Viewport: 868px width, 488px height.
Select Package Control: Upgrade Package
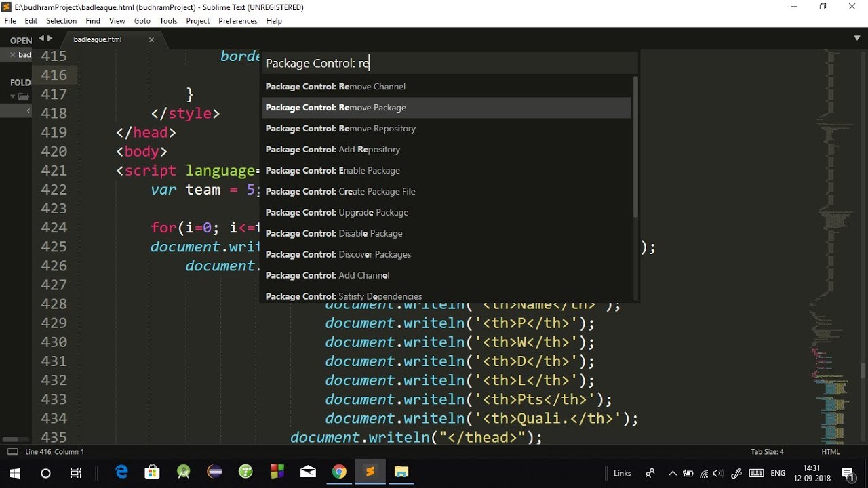[446, 213]
